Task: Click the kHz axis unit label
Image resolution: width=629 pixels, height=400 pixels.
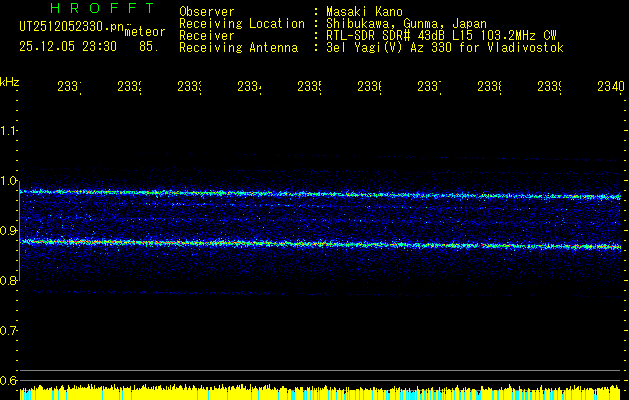Action: coord(9,82)
